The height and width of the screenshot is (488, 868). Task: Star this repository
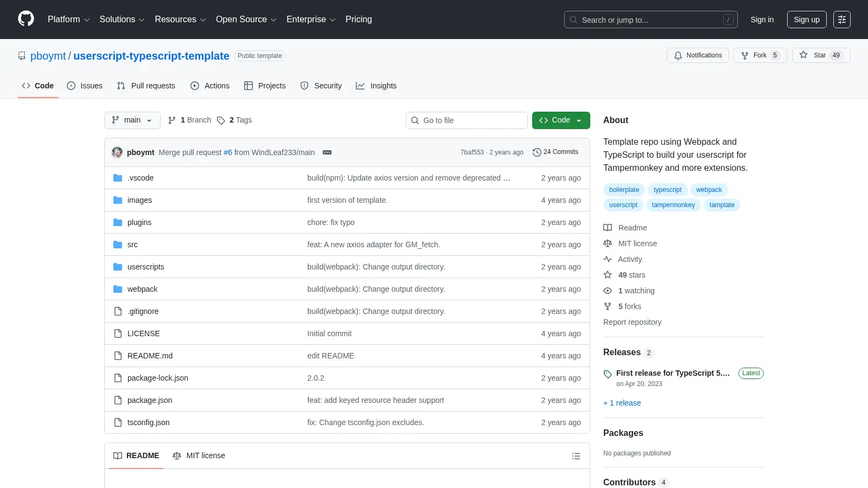click(821, 55)
